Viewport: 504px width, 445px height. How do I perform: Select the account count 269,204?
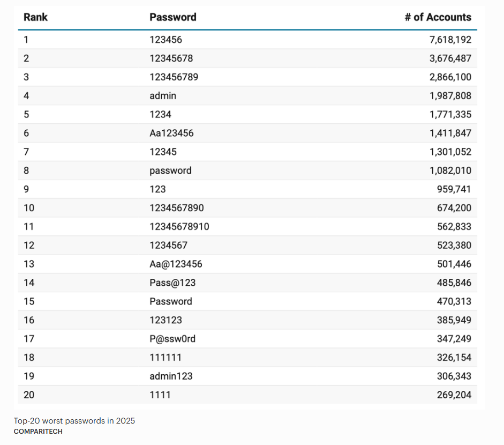454,395
